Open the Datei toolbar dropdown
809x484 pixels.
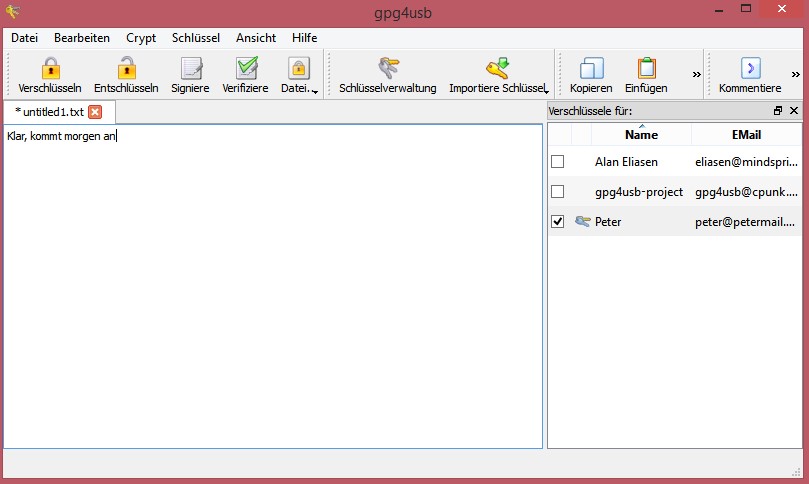315,91
